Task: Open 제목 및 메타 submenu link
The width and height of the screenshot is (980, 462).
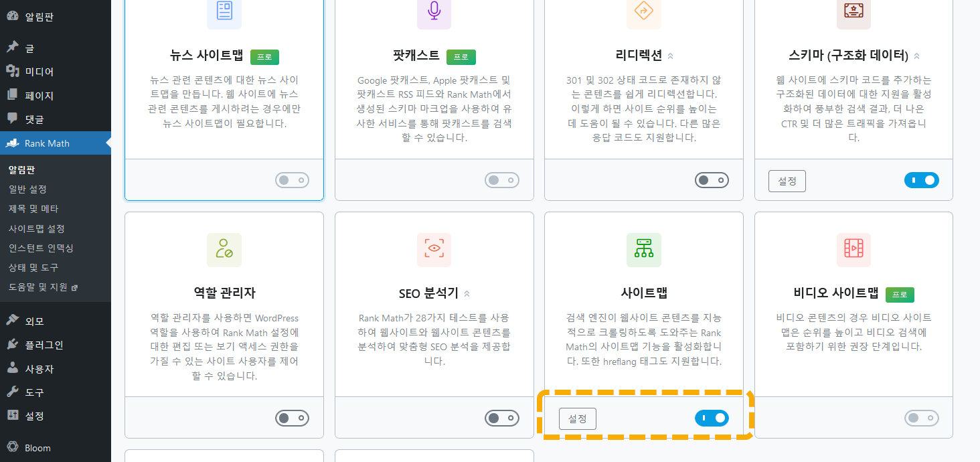Action: [33, 209]
